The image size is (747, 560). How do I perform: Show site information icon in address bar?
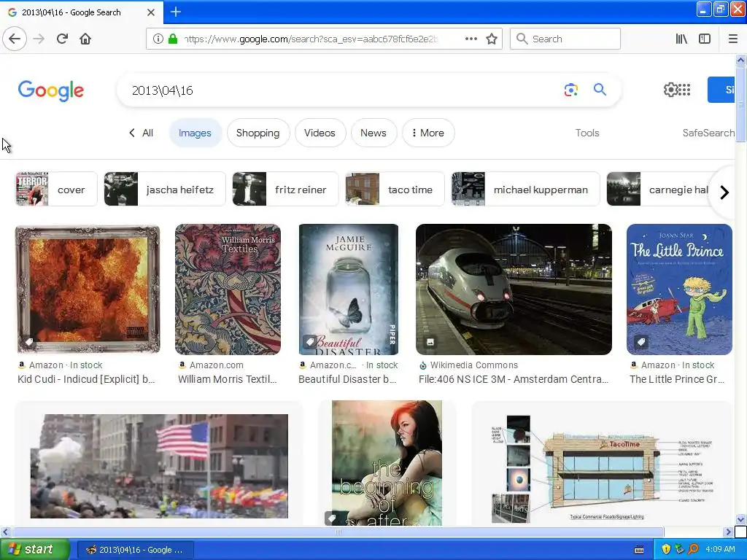coord(158,39)
